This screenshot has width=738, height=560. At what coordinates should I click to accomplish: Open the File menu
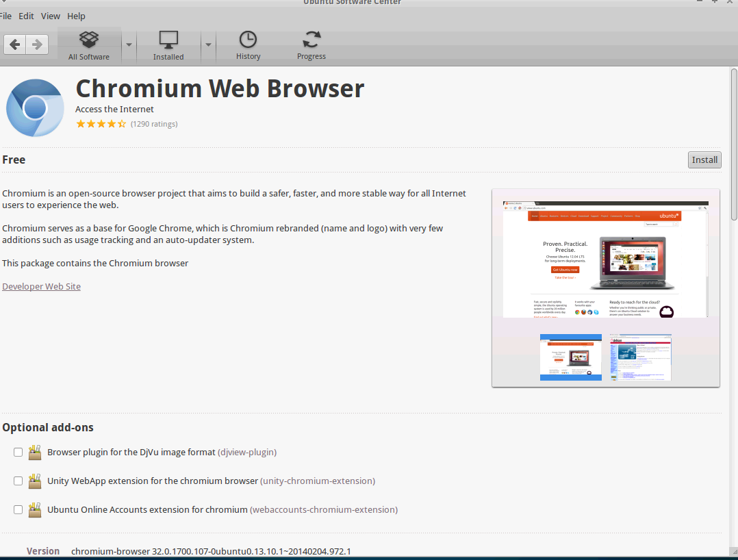coord(5,16)
